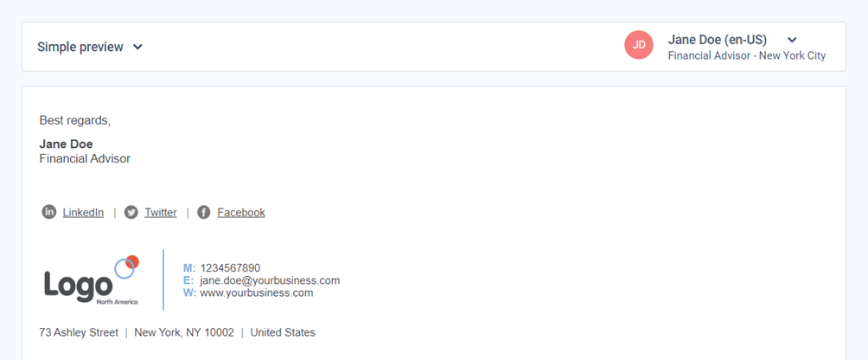Click the 73 Ashley Street address

[79, 333]
